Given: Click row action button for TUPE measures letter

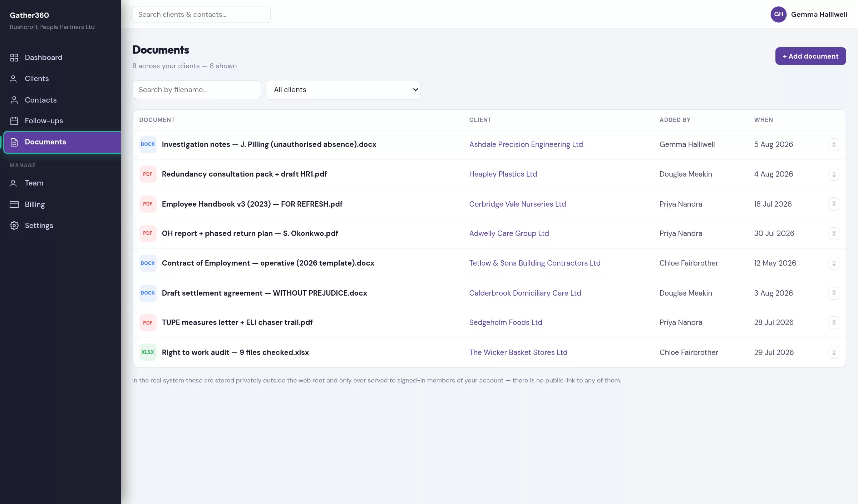Looking at the screenshot, I should 834,323.
